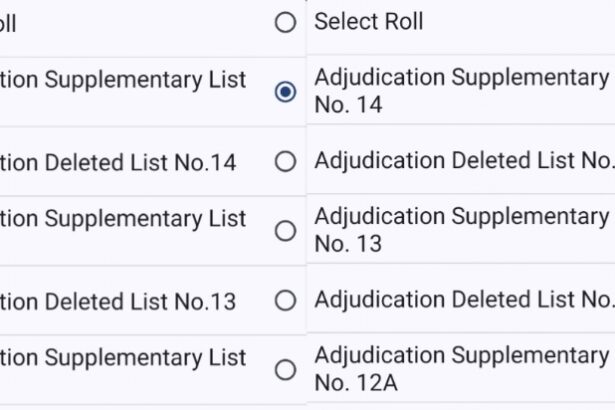615x410 pixels.
Task: Click left-panel Supplementary List entry above Deleted List No.14
Action: pos(122,79)
